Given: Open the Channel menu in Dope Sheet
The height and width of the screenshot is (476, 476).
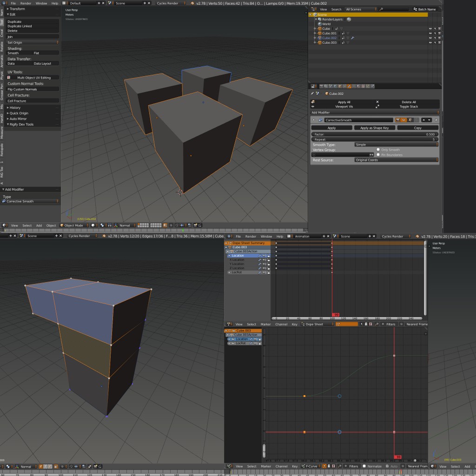Looking at the screenshot, I should point(281,324).
